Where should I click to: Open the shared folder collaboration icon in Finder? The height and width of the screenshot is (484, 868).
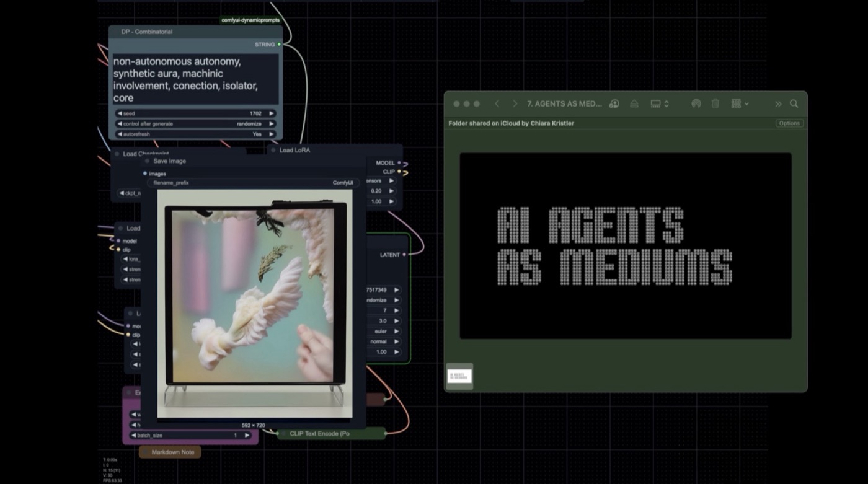614,104
